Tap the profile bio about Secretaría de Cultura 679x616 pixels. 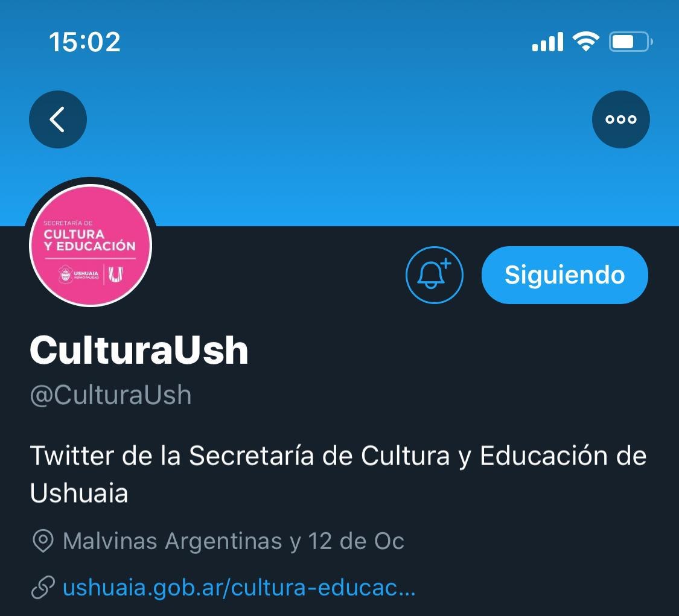[338, 474]
